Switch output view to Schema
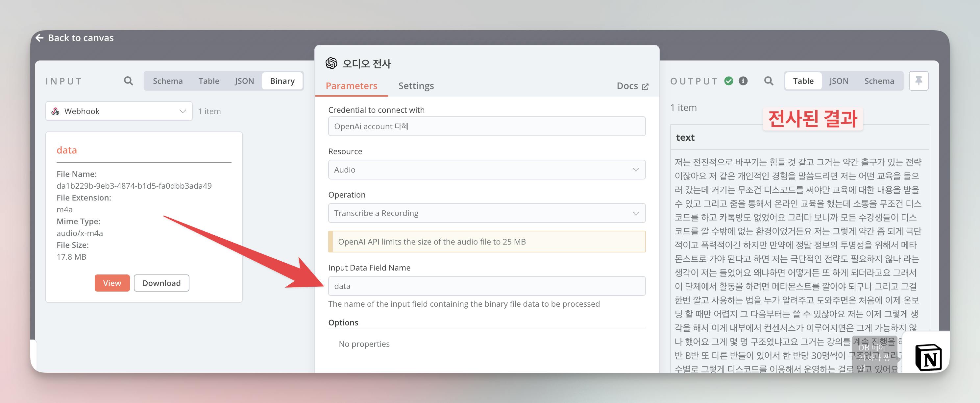Screen dimensions: 980x403 (879, 81)
